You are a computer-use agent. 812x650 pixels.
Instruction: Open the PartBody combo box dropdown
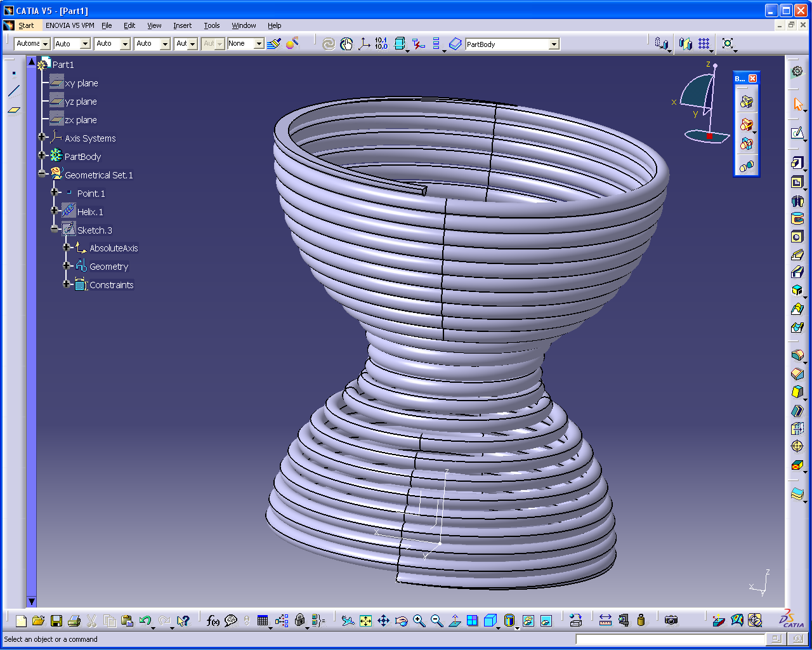point(554,44)
